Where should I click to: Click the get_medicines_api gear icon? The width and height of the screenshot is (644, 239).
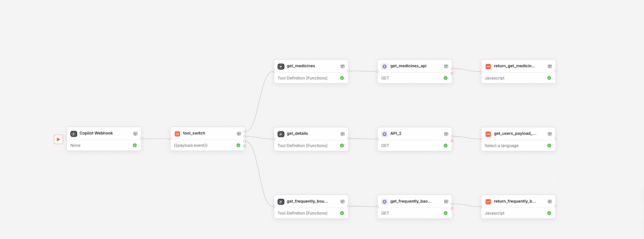(x=384, y=66)
